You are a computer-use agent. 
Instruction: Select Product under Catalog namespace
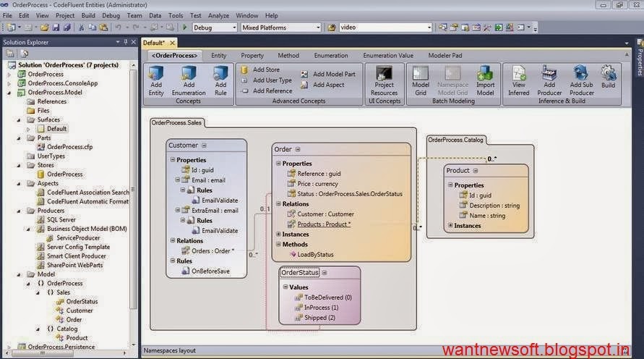click(x=77, y=338)
